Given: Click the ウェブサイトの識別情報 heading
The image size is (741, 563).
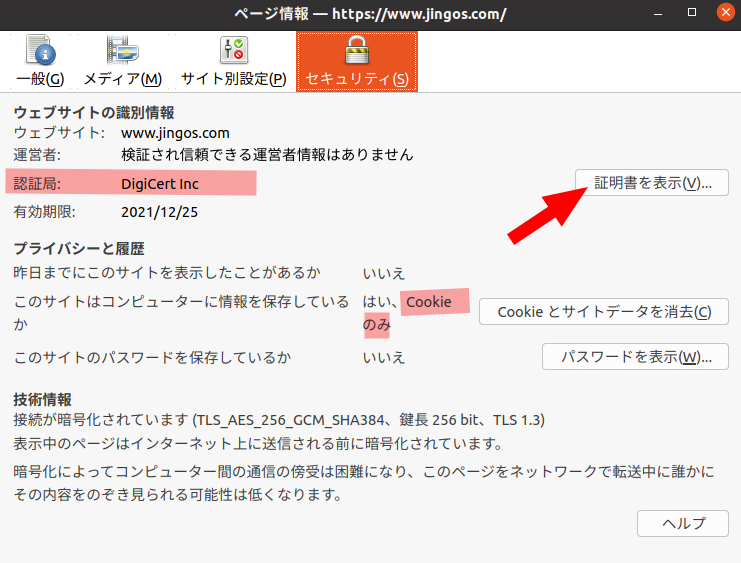Looking at the screenshot, I should click(x=94, y=113).
